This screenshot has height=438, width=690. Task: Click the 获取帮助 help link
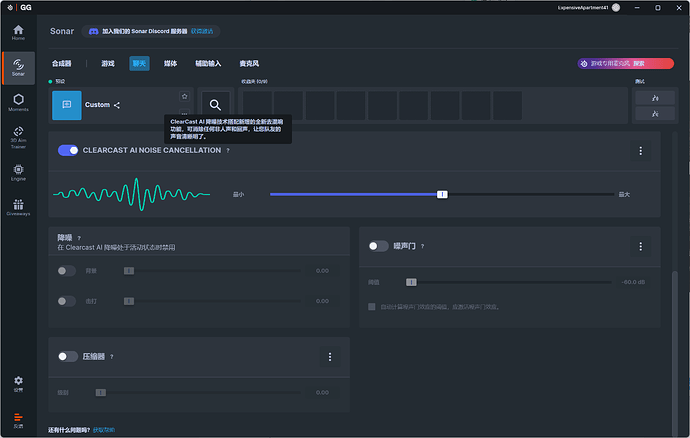click(104, 430)
